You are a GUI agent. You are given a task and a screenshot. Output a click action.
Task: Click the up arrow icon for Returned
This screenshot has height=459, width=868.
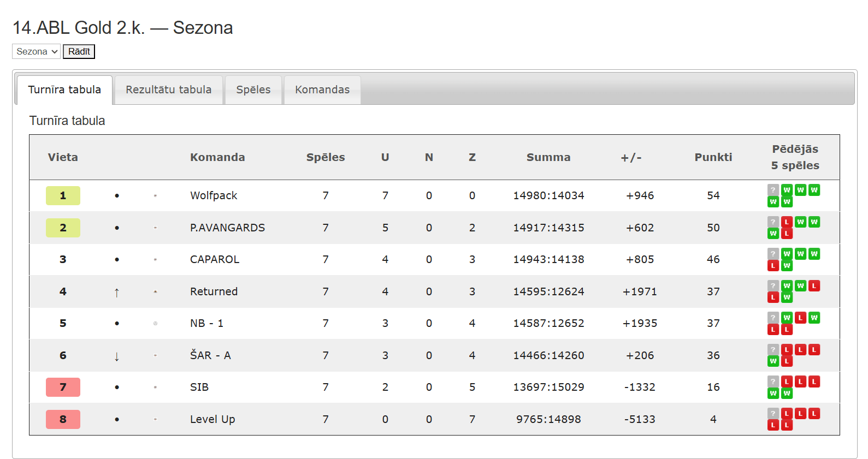point(117,293)
